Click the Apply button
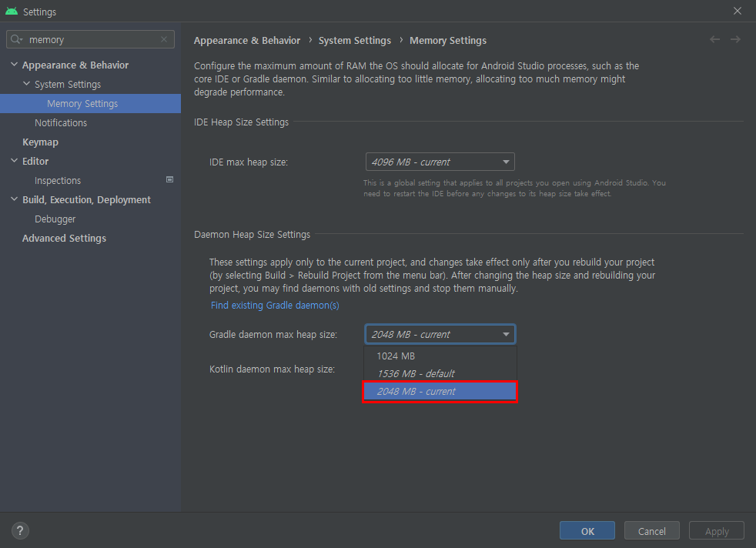The width and height of the screenshot is (756, 548). pyautogui.click(x=717, y=530)
